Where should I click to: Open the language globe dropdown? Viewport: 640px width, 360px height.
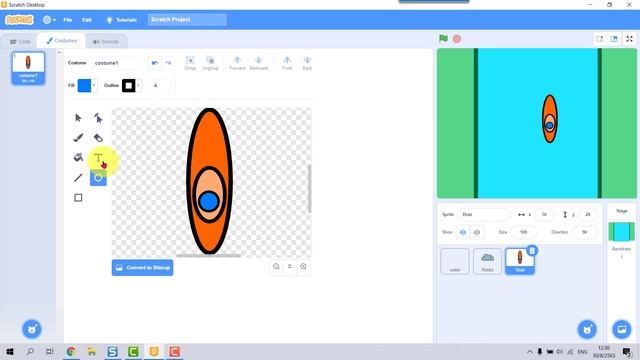tap(49, 20)
